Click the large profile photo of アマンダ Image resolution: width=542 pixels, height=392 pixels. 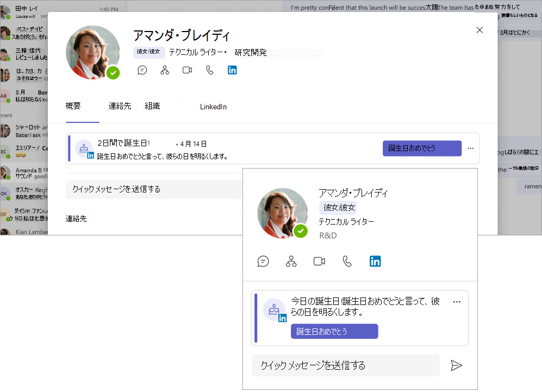[92, 52]
